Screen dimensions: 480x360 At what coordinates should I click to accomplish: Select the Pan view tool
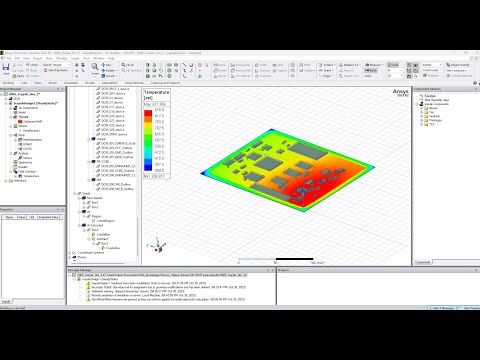[x=106, y=65]
